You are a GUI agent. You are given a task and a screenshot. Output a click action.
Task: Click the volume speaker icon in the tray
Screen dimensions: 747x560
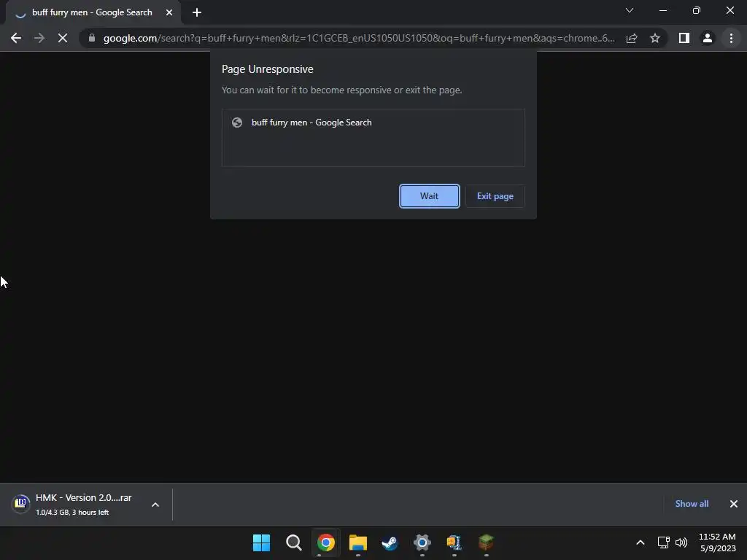click(681, 542)
